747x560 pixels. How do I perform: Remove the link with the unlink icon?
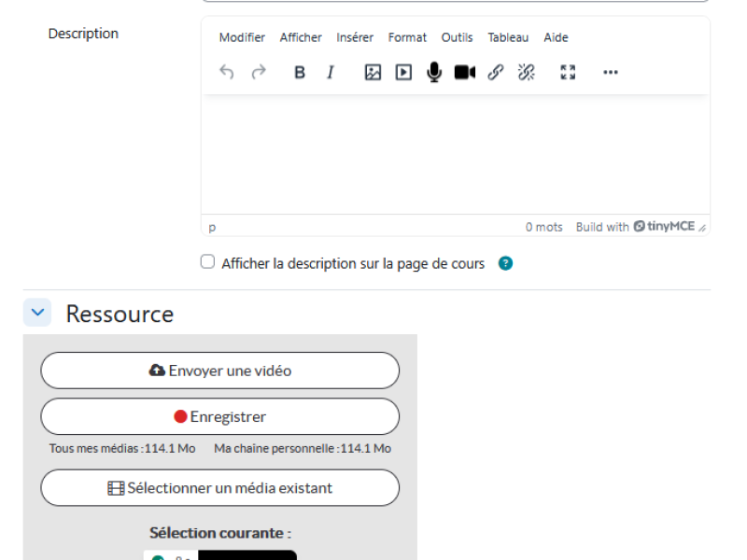point(527,73)
